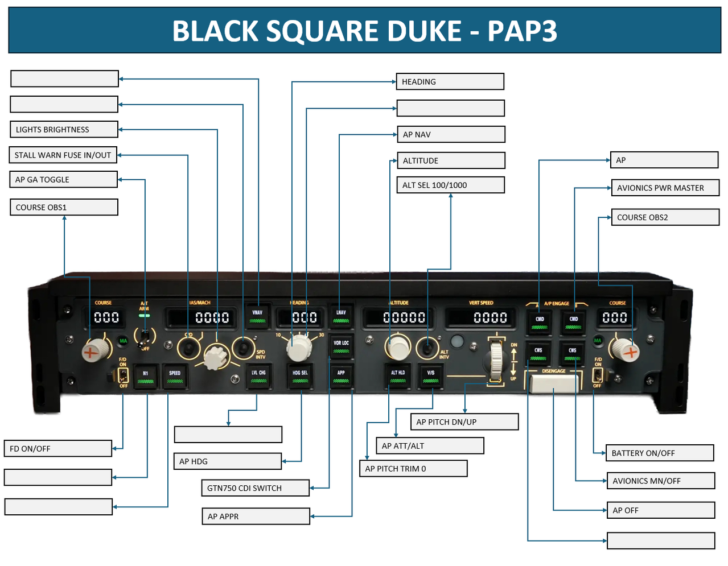Push the APP button on the panel
Image resolution: width=728 pixels, height=566 pixels.
click(341, 377)
